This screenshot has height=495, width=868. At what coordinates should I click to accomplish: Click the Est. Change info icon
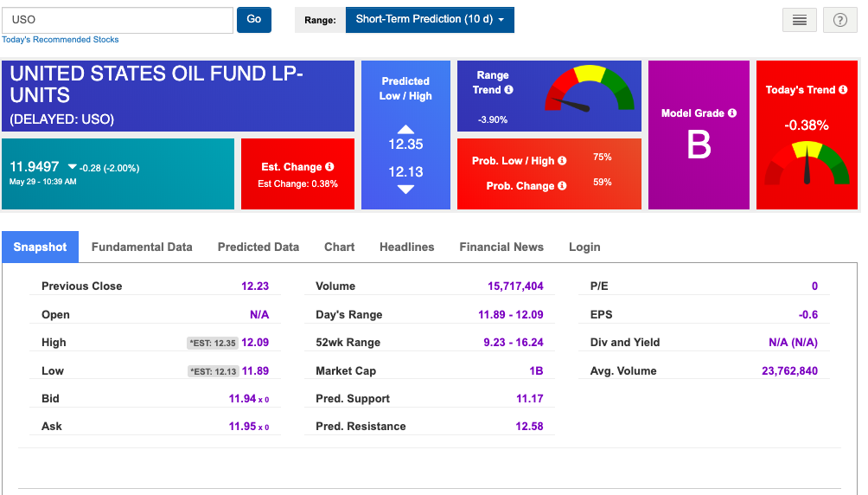329,166
